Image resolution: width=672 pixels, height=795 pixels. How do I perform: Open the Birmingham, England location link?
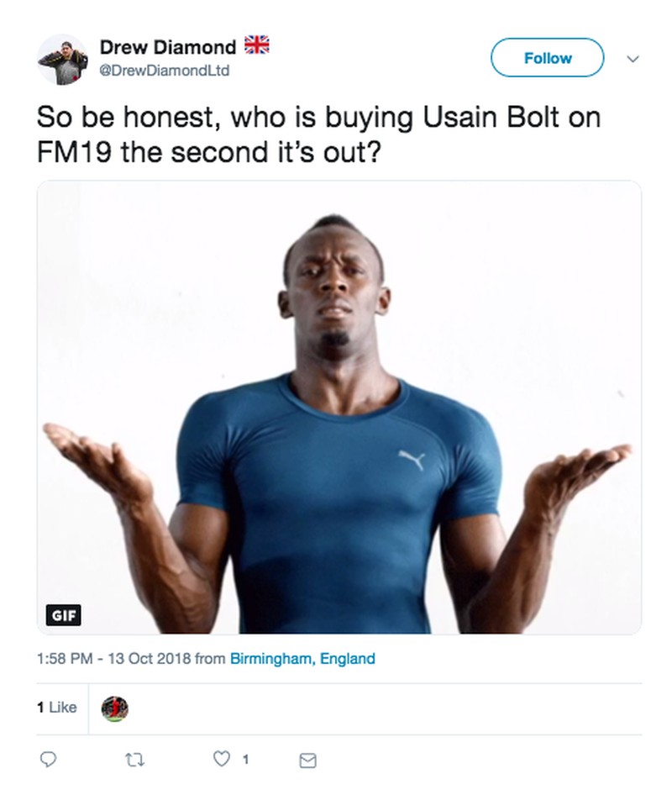pos(302,659)
